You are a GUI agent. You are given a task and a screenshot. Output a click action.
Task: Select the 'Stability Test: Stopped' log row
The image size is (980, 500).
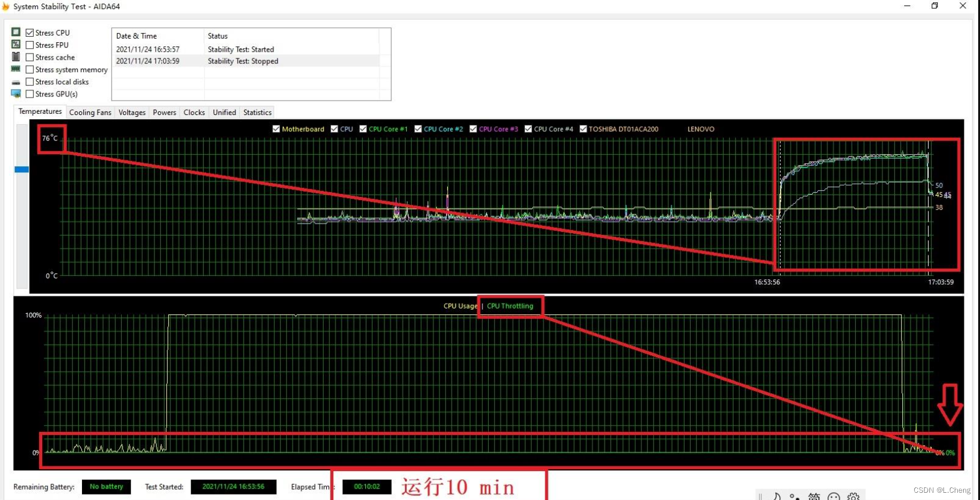click(246, 61)
